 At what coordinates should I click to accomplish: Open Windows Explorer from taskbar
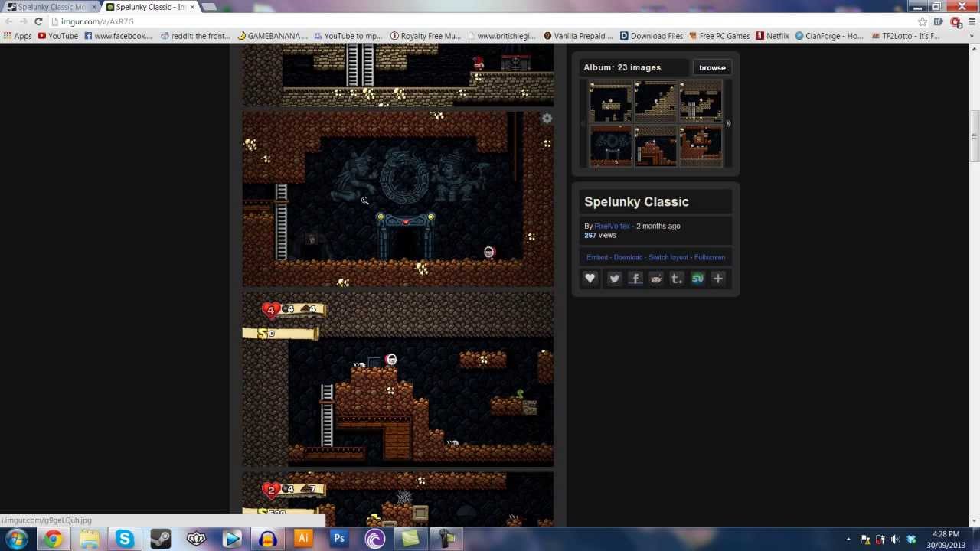89,539
